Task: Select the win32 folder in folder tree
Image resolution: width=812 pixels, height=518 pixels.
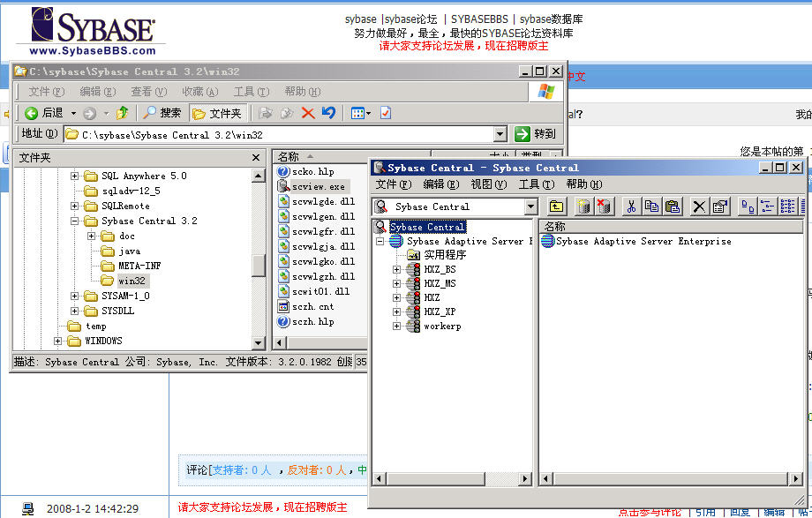Action: (x=124, y=281)
